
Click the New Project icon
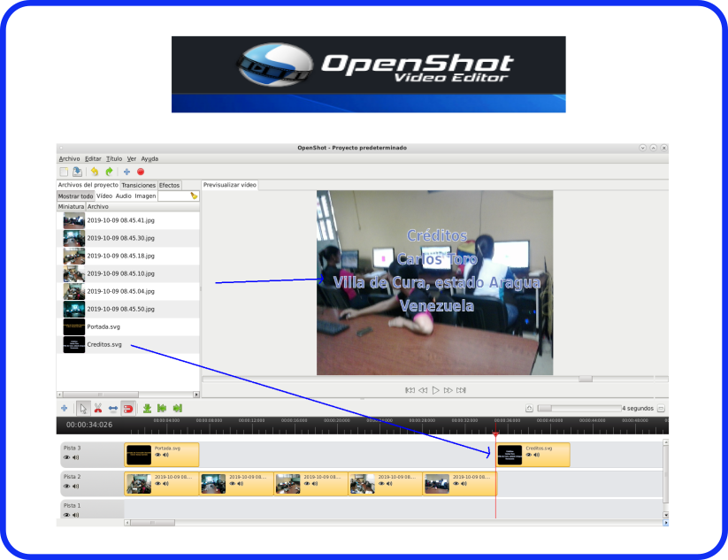64,172
